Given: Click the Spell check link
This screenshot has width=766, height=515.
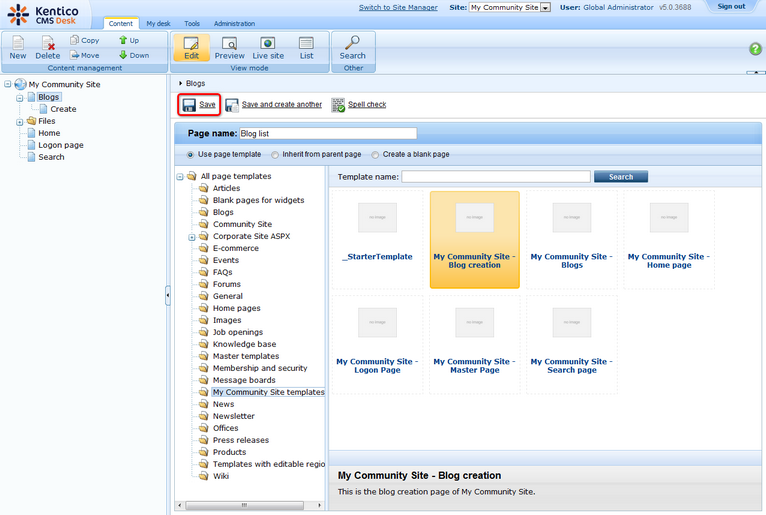Looking at the screenshot, I should coord(367,105).
